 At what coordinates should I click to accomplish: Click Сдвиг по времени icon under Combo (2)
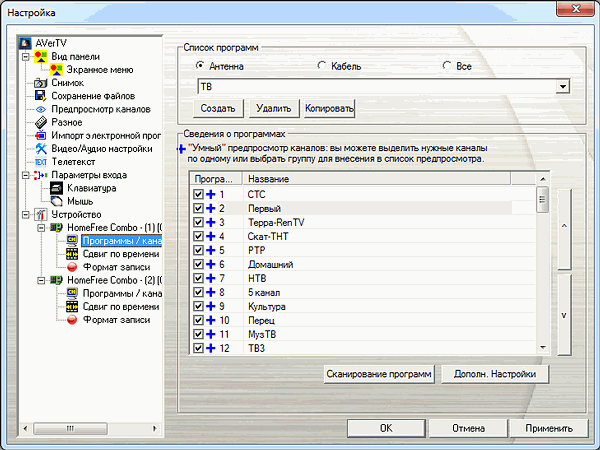tap(72, 306)
